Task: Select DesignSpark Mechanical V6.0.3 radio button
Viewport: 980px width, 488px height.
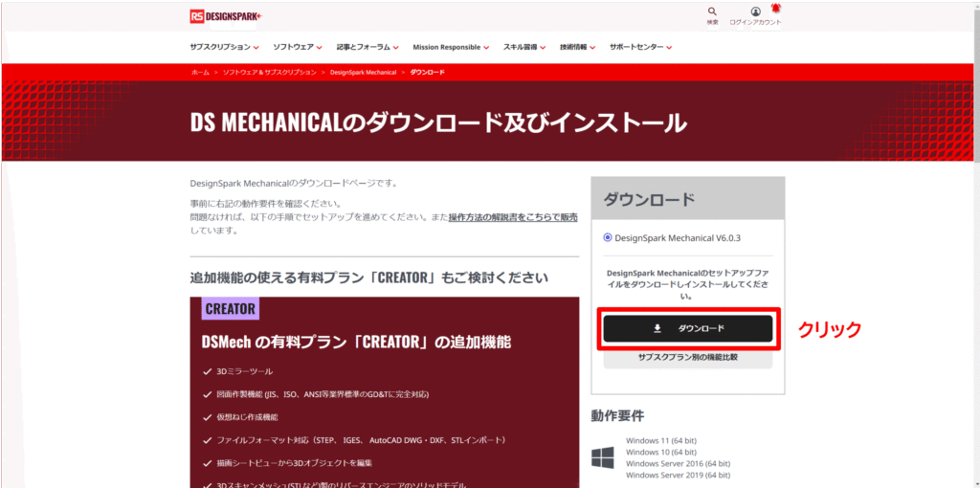Action: (608, 237)
